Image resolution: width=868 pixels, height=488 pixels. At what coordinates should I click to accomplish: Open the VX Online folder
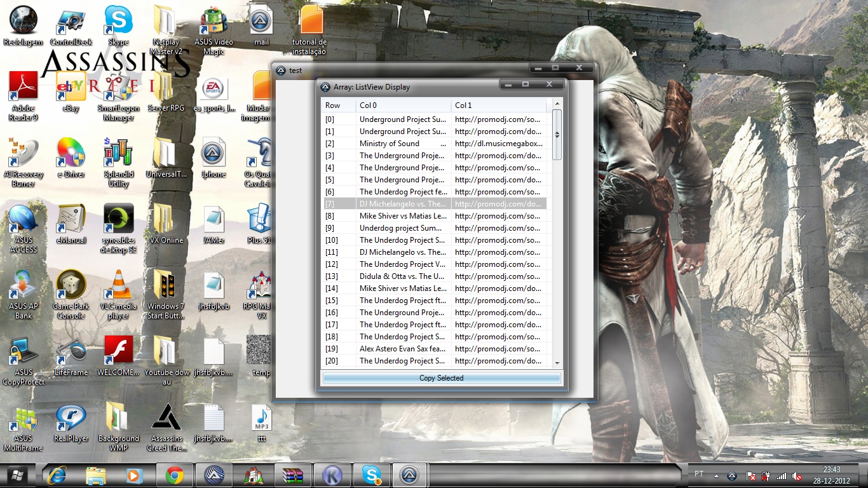tap(166, 224)
